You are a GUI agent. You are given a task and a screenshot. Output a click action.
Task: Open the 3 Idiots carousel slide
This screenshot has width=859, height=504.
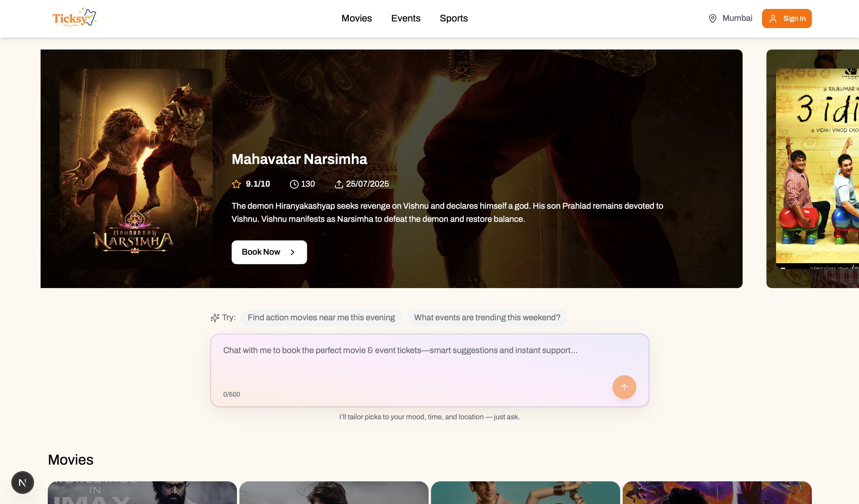tap(812, 168)
